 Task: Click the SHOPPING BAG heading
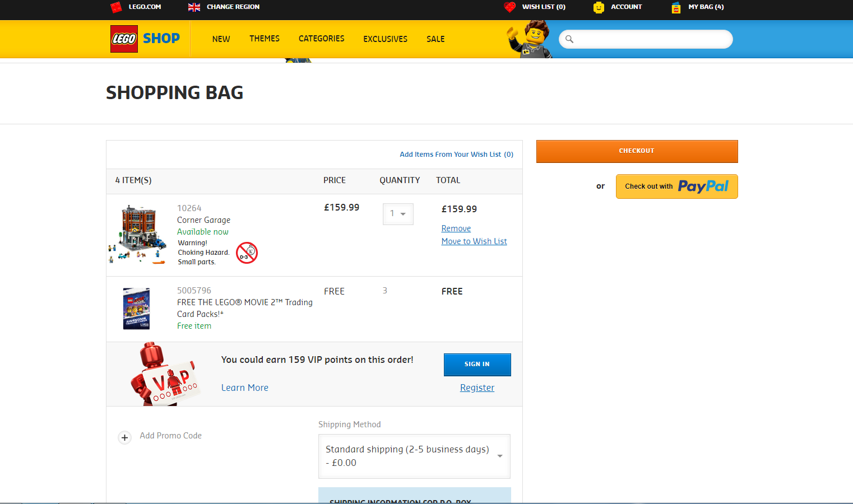(175, 92)
